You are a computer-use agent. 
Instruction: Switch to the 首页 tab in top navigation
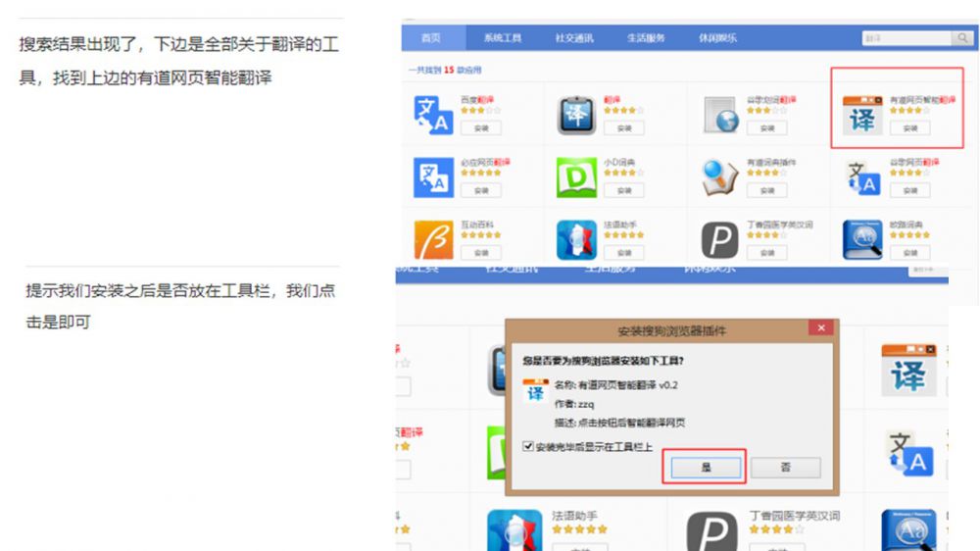(430, 38)
